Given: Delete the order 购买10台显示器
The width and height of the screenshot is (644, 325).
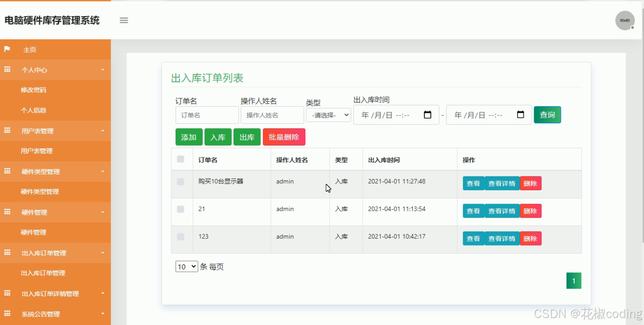Looking at the screenshot, I should click(x=530, y=183).
